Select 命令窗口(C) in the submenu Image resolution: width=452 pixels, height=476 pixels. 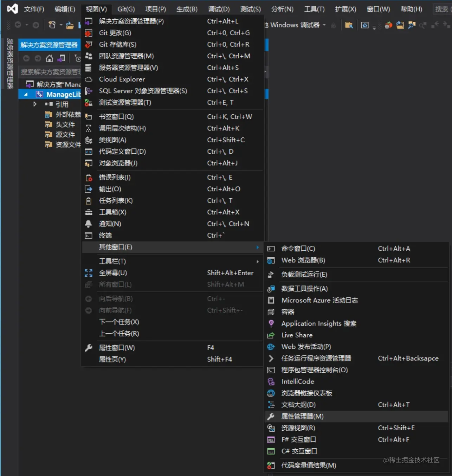coord(356,249)
